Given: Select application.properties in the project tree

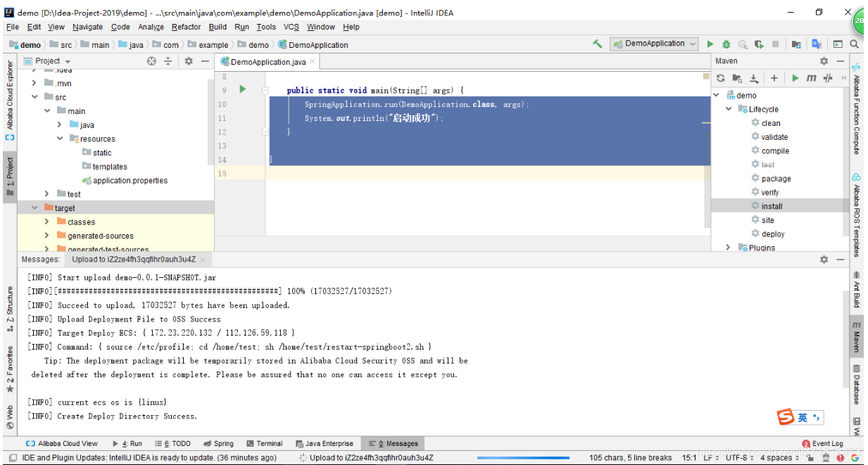Looking at the screenshot, I should [x=130, y=180].
